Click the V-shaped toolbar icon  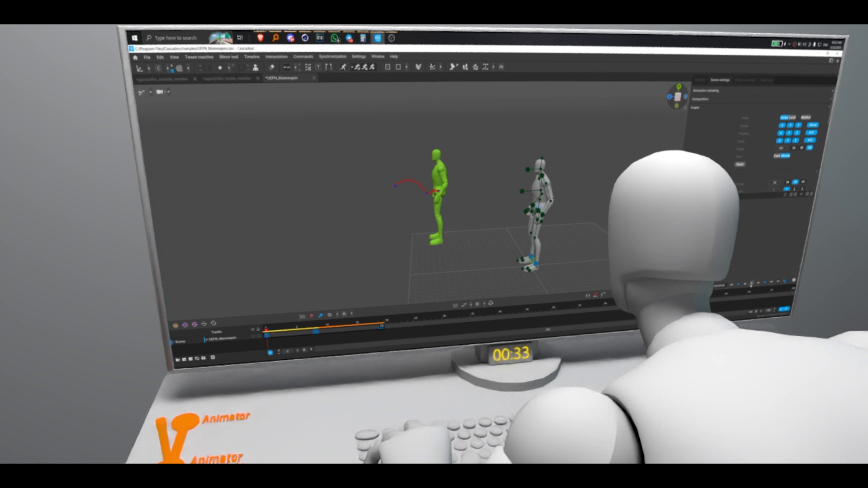click(x=418, y=67)
